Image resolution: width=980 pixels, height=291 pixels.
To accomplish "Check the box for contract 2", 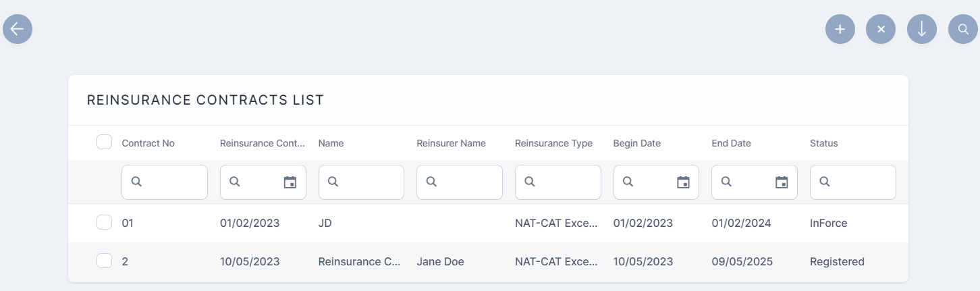I will tap(104, 261).
